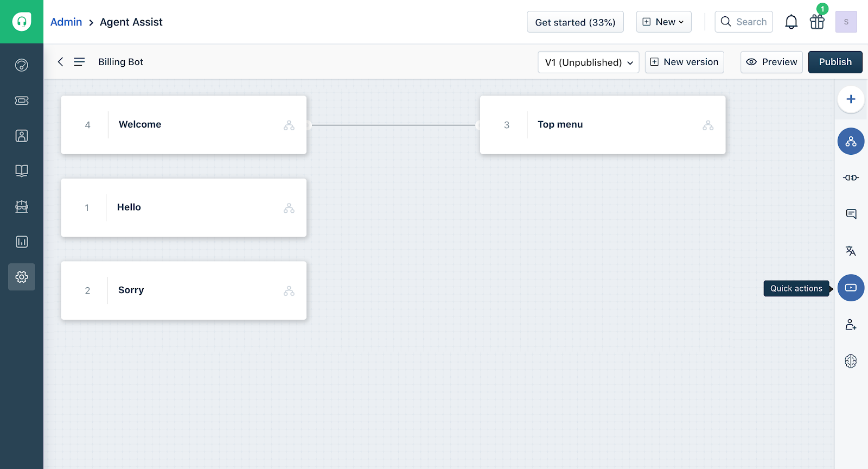868x469 pixels.
Task: Expand the V1 (Unpublished) version dropdown
Action: (588, 62)
